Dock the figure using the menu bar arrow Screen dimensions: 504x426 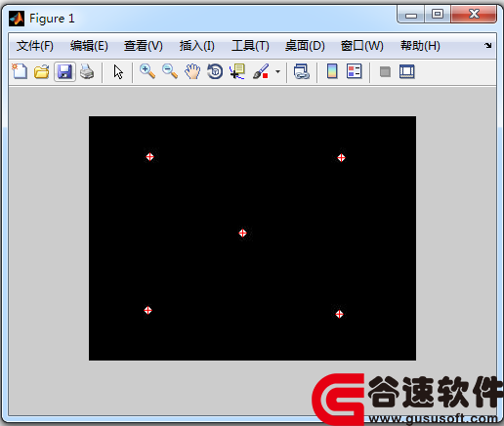pyautogui.click(x=487, y=45)
